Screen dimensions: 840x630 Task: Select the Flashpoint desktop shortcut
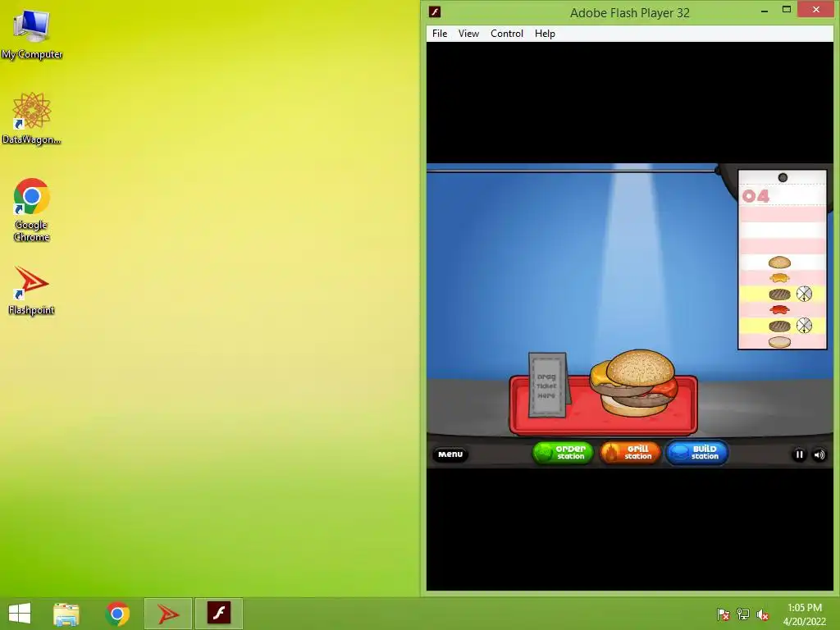[32, 291]
